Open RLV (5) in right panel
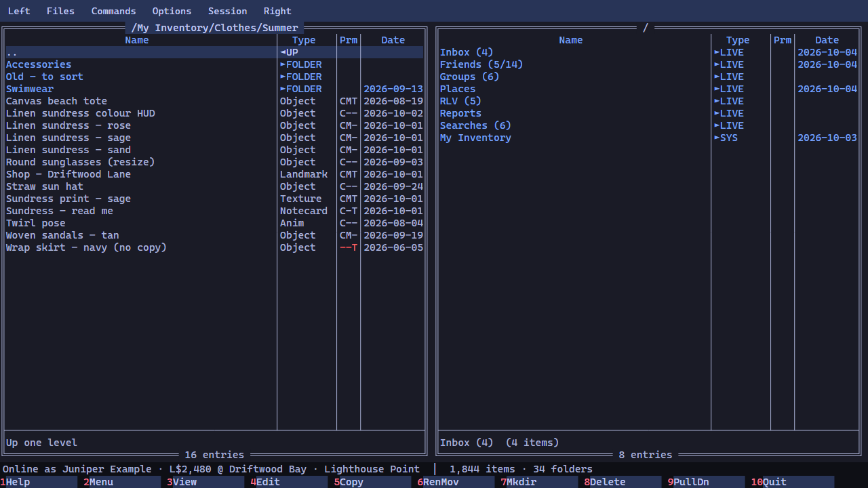 (x=648, y=101)
